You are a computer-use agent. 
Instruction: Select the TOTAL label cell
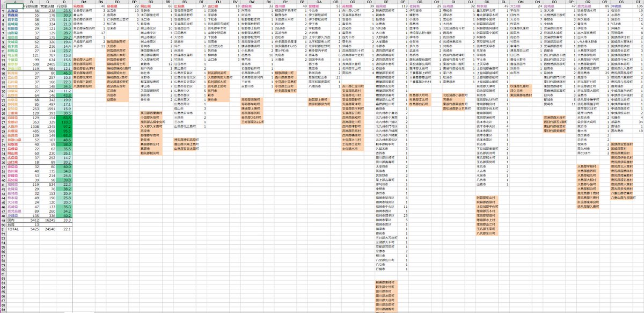click(x=15, y=229)
